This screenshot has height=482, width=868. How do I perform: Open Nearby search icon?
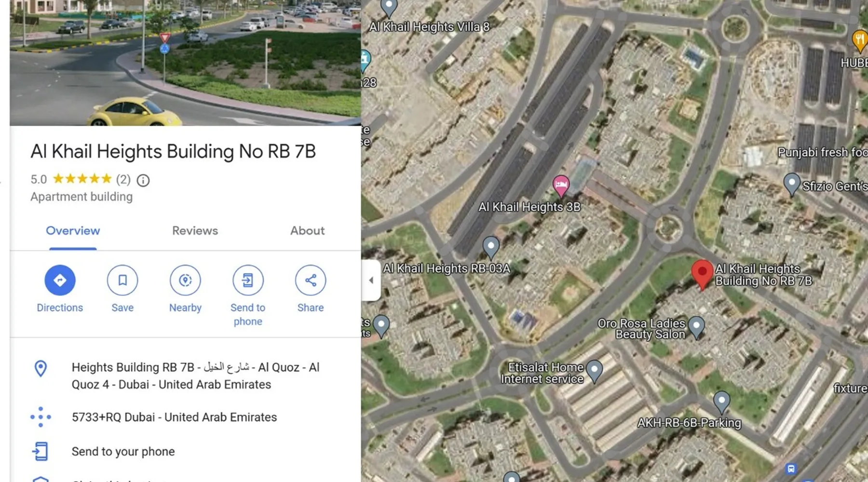(185, 280)
